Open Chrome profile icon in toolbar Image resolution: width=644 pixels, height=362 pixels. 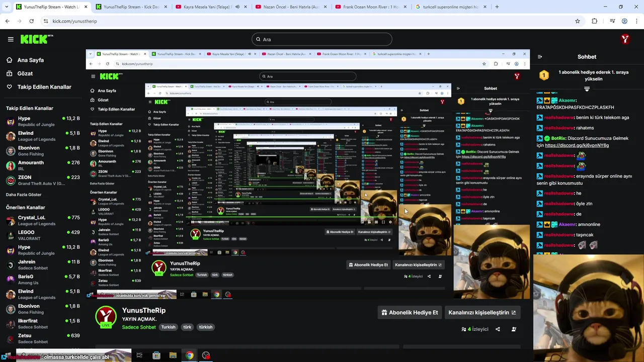coord(624,21)
